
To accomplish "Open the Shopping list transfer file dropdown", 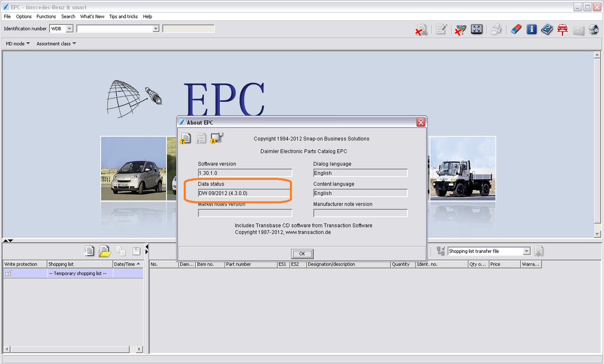I will point(527,251).
